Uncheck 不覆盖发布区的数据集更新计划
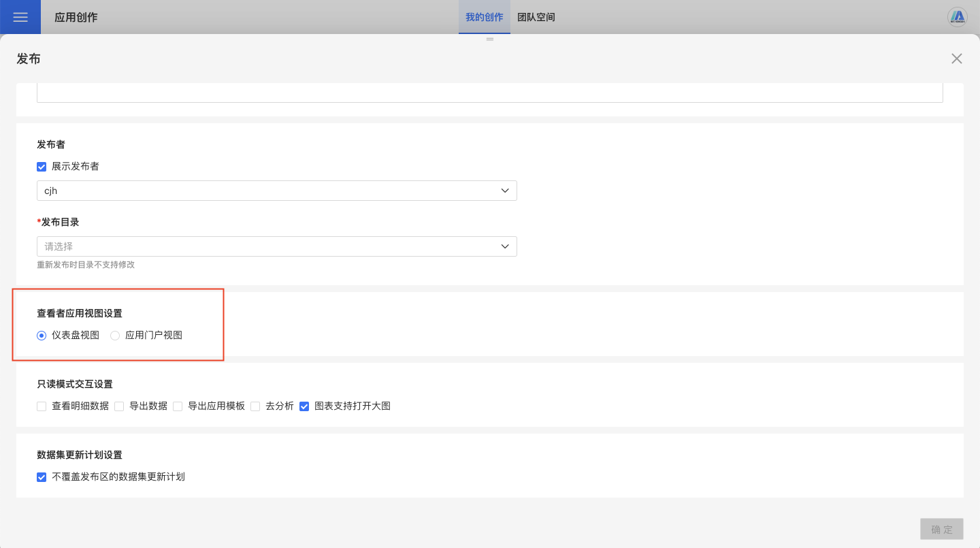Viewport: 980px width, 548px height. pos(42,477)
